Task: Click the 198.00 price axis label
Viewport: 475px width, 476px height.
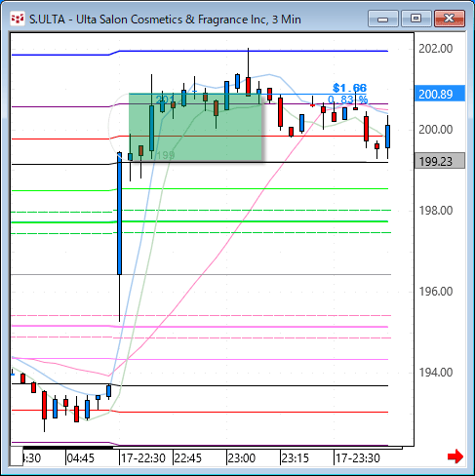Action: pyautogui.click(x=435, y=211)
